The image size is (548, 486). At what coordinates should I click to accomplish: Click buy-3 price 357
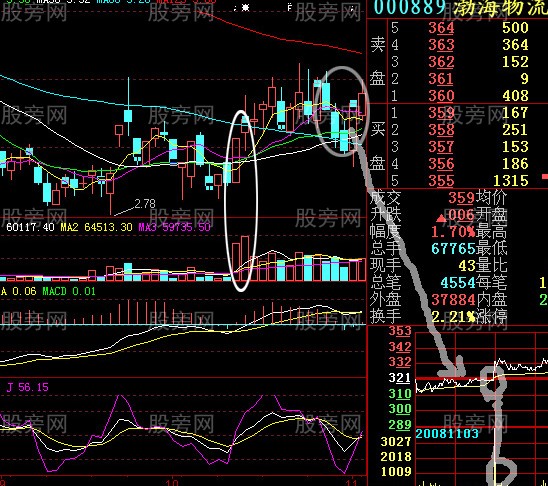[x=441, y=147]
